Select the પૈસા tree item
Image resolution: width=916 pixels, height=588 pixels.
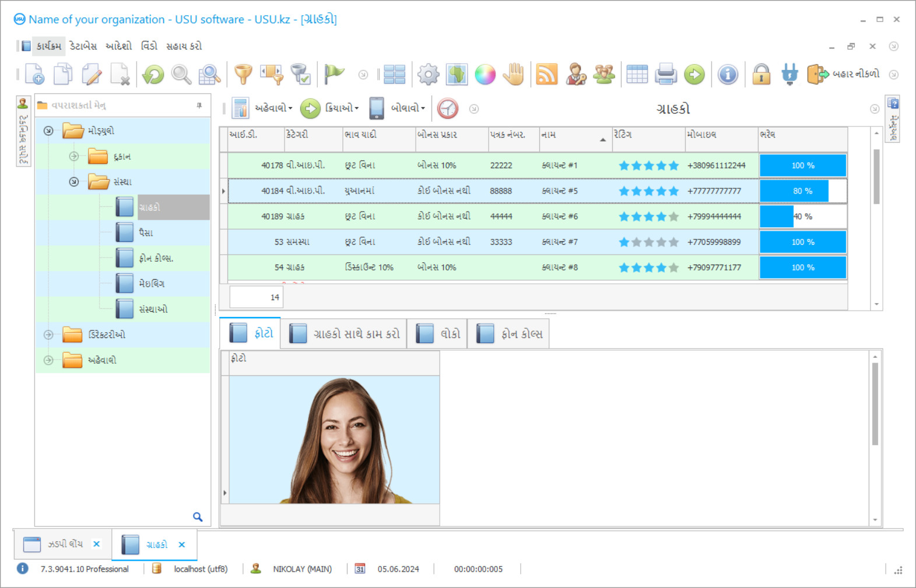click(x=146, y=233)
